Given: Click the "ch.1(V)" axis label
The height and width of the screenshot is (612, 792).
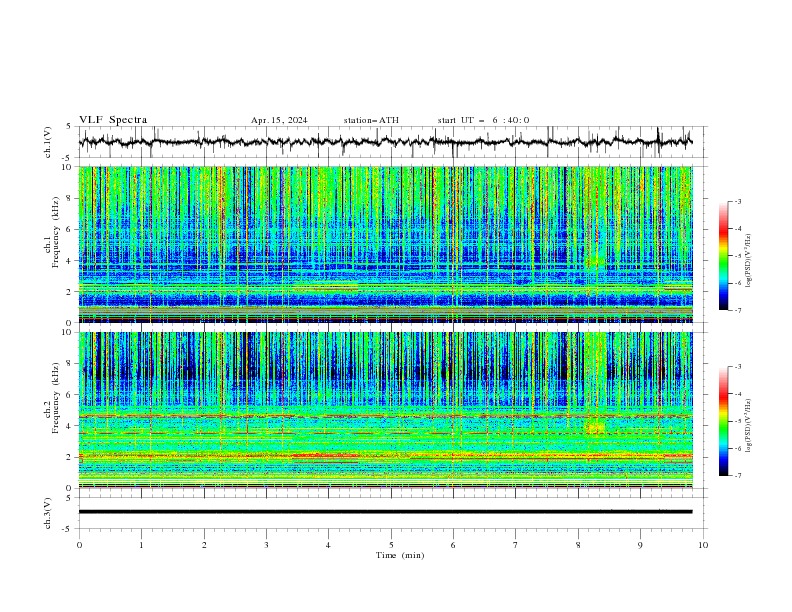Looking at the screenshot, I should pyautogui.click(x=48, y=142).
